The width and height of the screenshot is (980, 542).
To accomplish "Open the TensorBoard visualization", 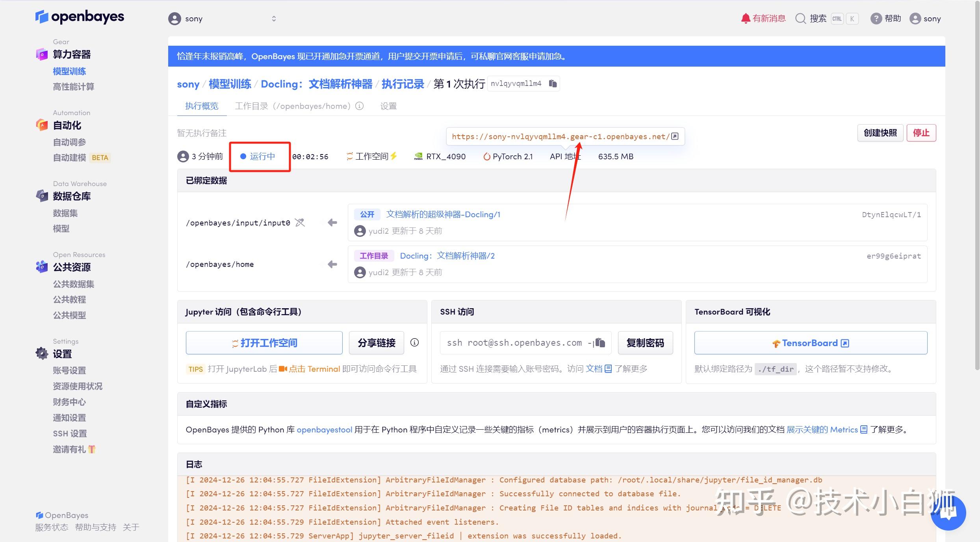I will (x=810, y=343).
